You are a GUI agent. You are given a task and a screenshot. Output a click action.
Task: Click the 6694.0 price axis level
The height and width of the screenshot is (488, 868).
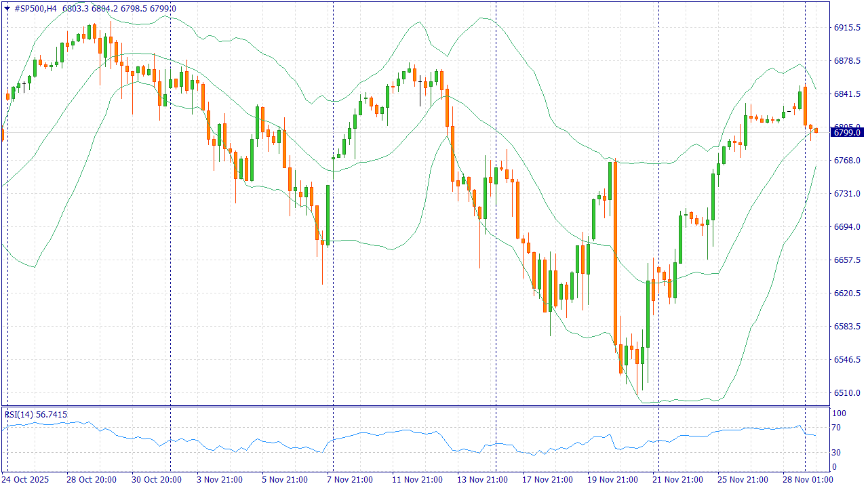click(847, 227)
